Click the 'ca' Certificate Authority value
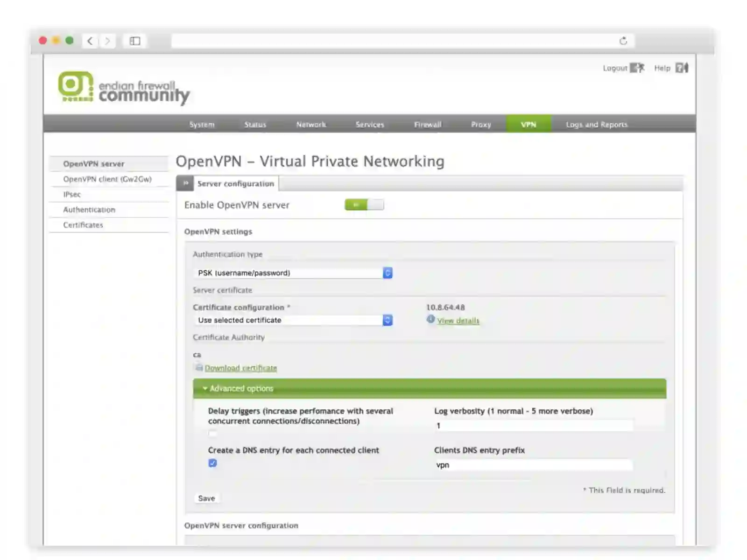The height and width of the screenshot is (560, 747). tap(197, 355)
